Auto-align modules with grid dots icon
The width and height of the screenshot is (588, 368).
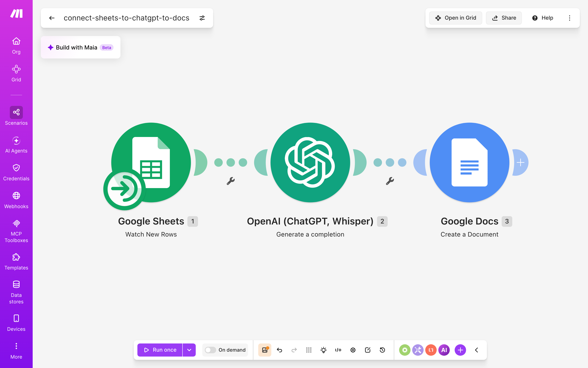[309, 350]
